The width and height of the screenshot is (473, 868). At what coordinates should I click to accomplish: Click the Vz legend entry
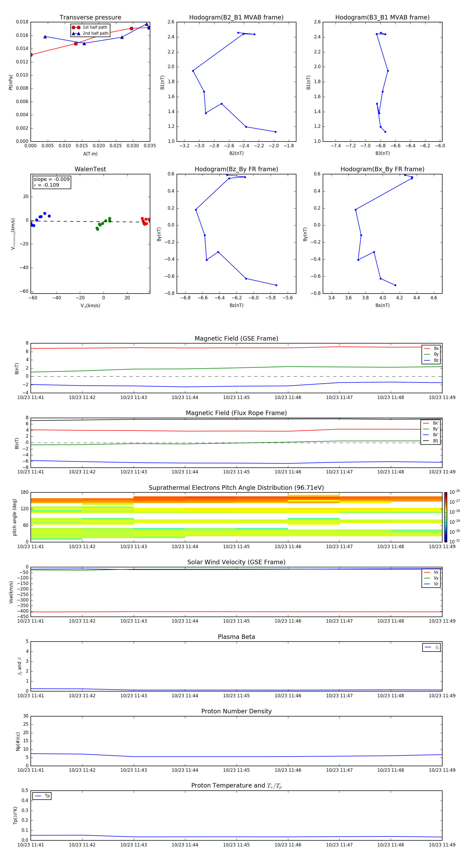(x=431, y=584)
